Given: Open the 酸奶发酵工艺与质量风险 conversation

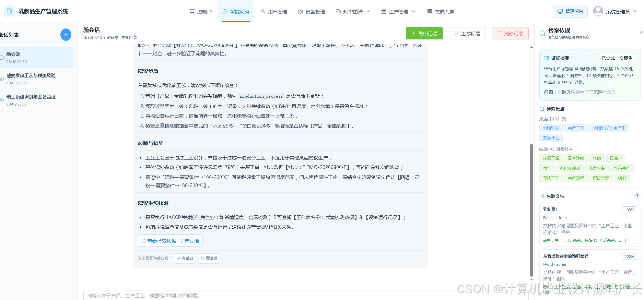Looking at the screenshot, I should click(36, 79).
